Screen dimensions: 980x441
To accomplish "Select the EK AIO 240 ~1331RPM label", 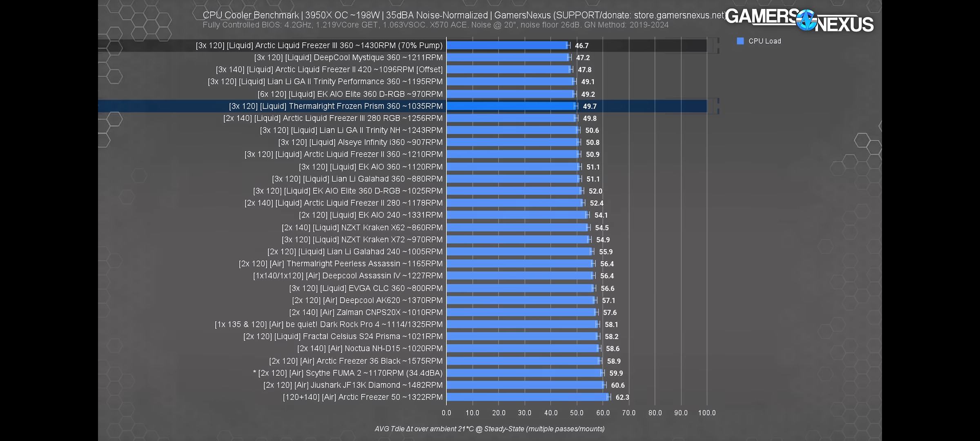I will tap(371, 215).
